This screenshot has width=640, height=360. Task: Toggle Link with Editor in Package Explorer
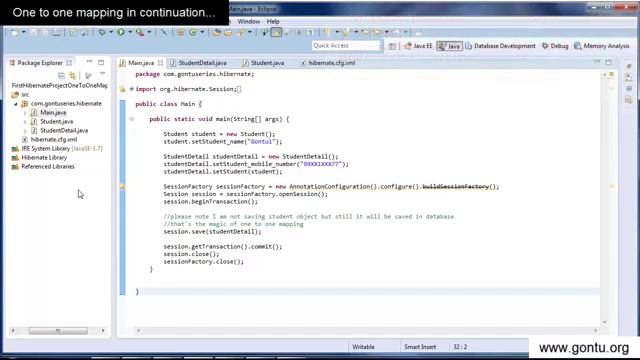73,76
